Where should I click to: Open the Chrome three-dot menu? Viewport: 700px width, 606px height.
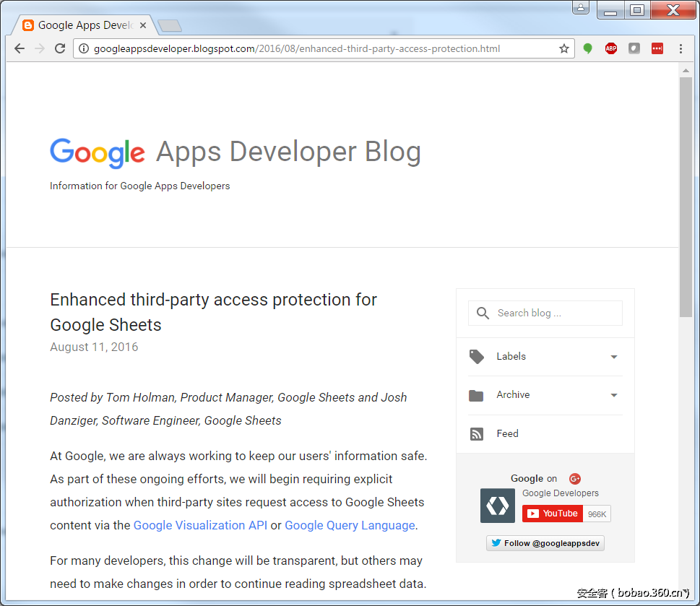click(x=680, y=48)
